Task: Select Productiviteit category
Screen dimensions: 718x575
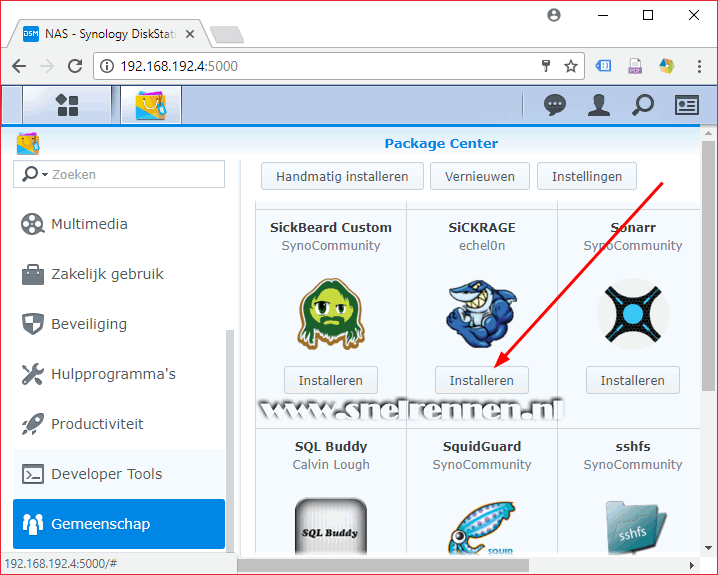Action: [119, 424]
